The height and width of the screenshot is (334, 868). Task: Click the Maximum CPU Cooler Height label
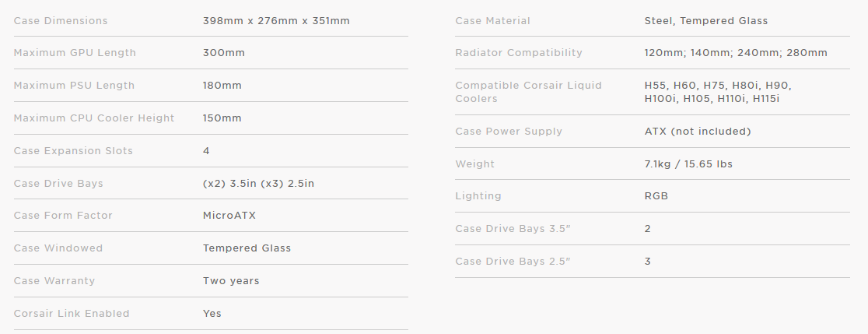[94, 118]
